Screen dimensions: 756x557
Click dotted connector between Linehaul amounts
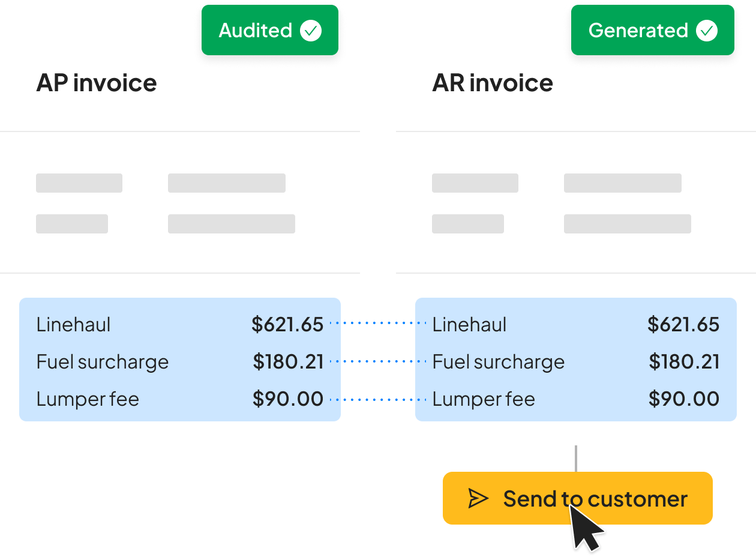pos(378,323)
